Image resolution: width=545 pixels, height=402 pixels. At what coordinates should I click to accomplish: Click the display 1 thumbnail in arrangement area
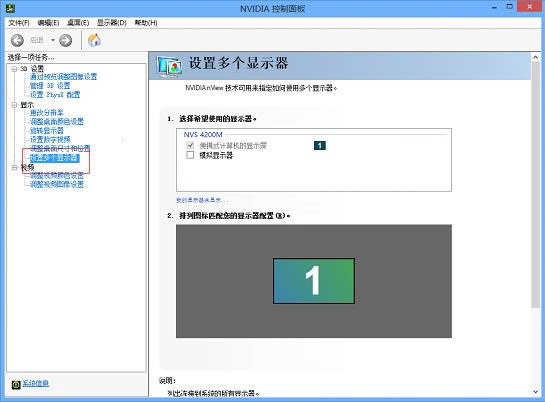(x=314, y=281)
